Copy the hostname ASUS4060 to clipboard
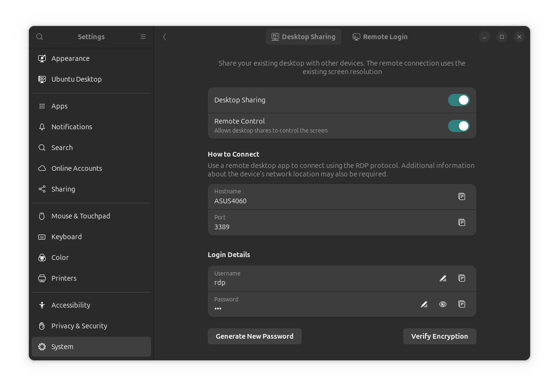The image size is (559, 392). point(462,197)
